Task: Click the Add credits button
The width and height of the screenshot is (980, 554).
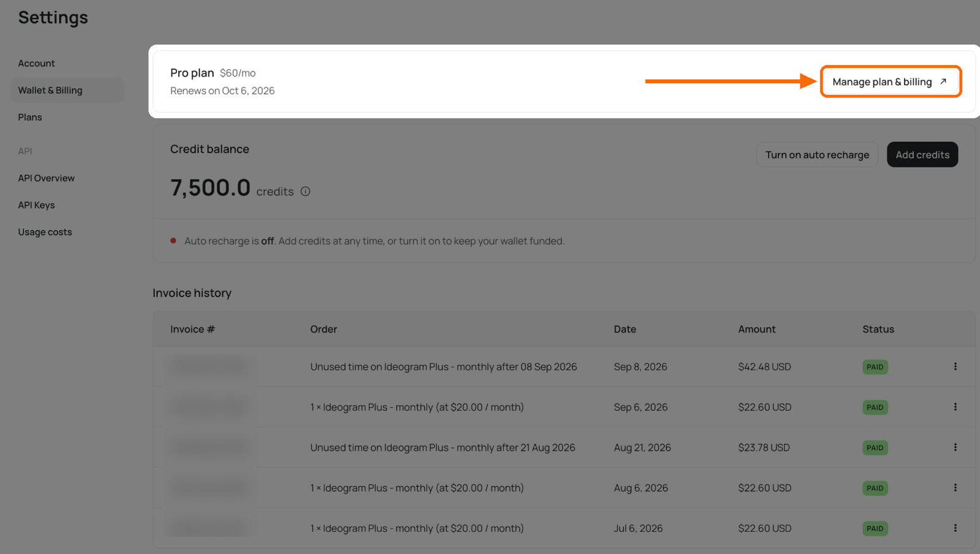Action: pyautogui.click(x=922, y=155)
